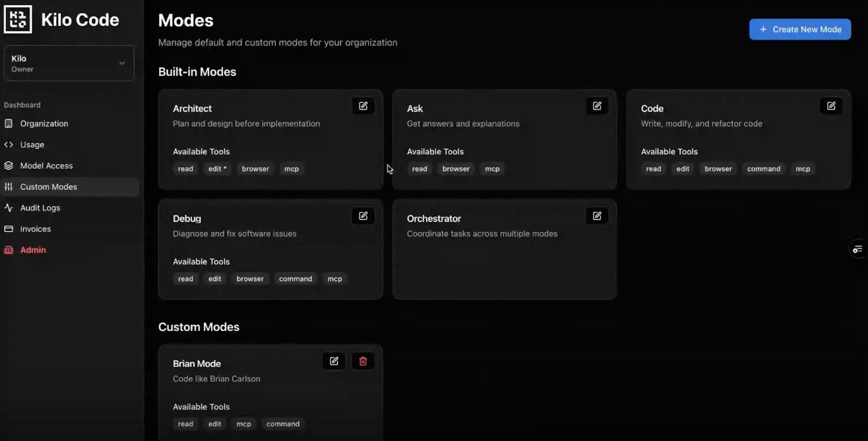The width and height of the screenshot is (868, 441).
Task: Click 'Coordinate tasks across multiple modes' text
Action: tap(482, 234)
